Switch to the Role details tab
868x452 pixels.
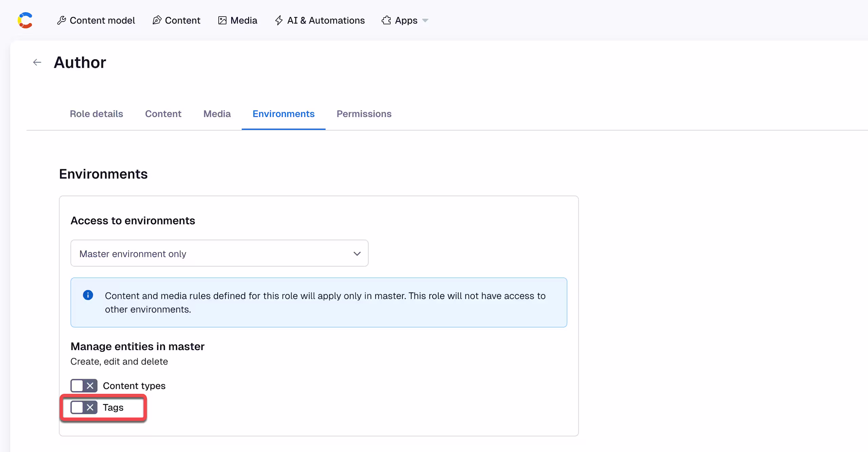(96, 114)
